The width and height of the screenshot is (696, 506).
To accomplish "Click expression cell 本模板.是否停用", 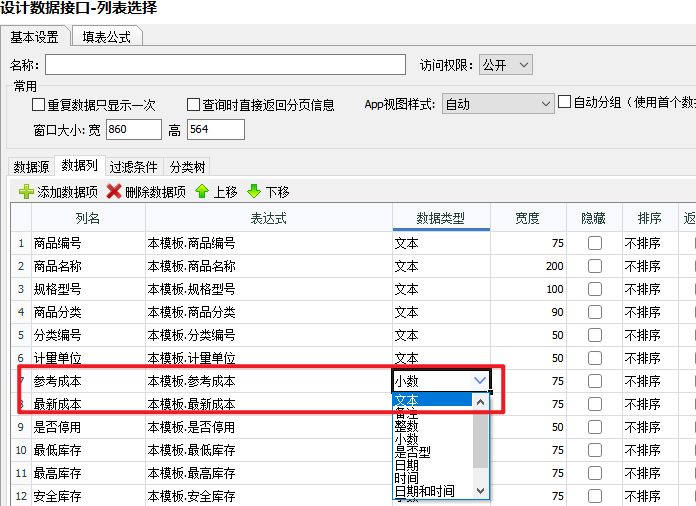I will tap(269, 427).
